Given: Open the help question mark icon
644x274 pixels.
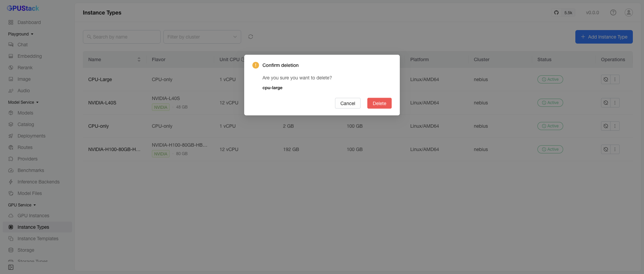Looking at the screenshot, I should [x=613, y=13].
